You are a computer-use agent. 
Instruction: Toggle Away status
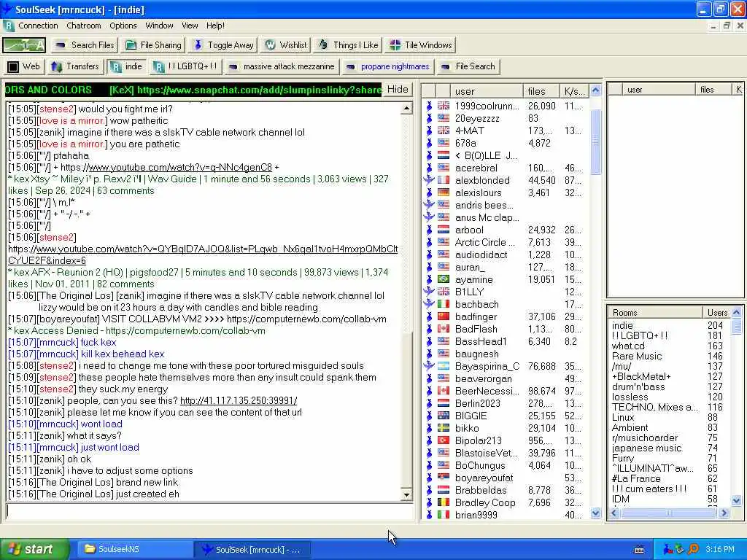tap(223, 45)
